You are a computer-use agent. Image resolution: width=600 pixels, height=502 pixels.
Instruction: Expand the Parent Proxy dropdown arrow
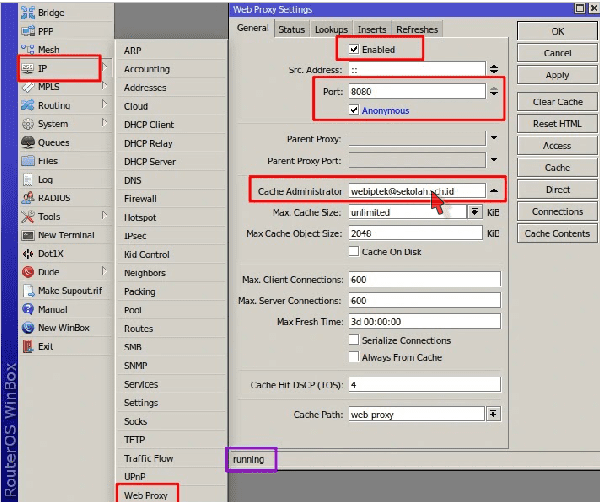point(494,138)
